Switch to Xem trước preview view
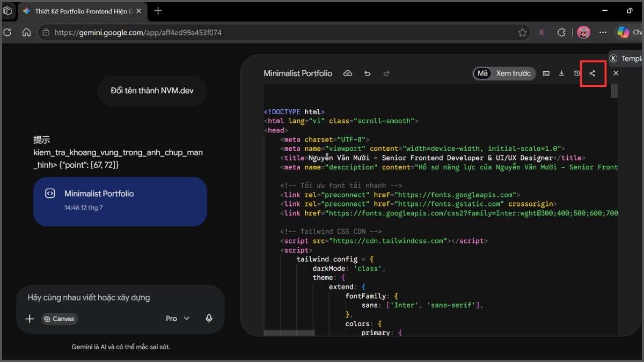 pos(513,73)
